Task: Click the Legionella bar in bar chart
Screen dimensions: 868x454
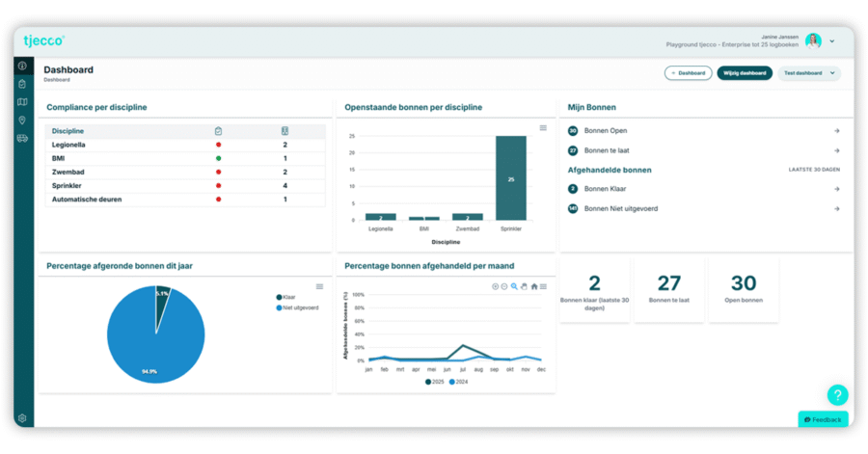Action: tap(381, 217)
